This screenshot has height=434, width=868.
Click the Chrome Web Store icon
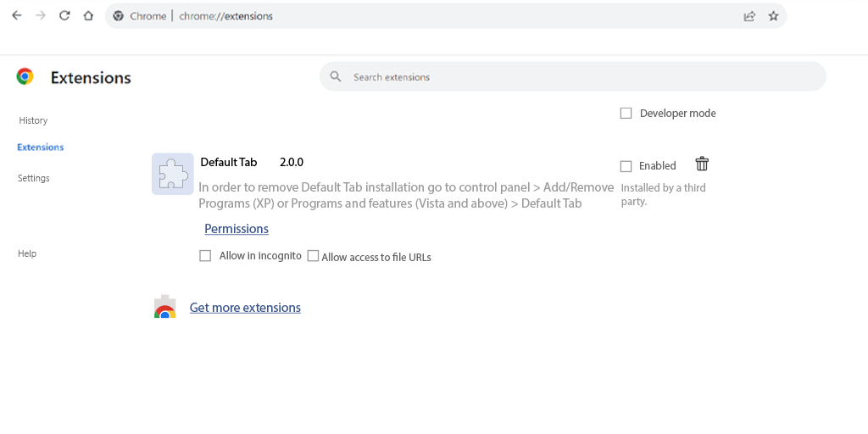coord(165,307)
